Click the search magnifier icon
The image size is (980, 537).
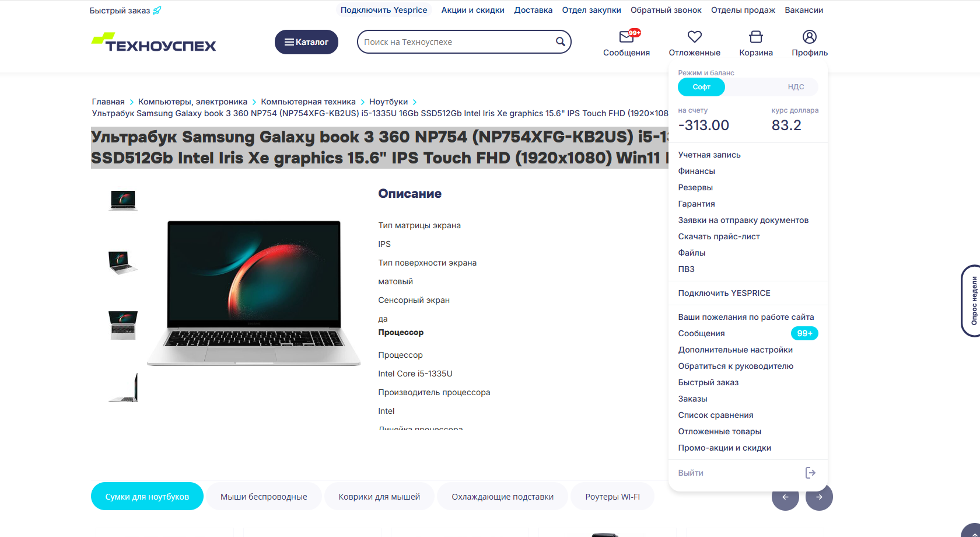560,42
